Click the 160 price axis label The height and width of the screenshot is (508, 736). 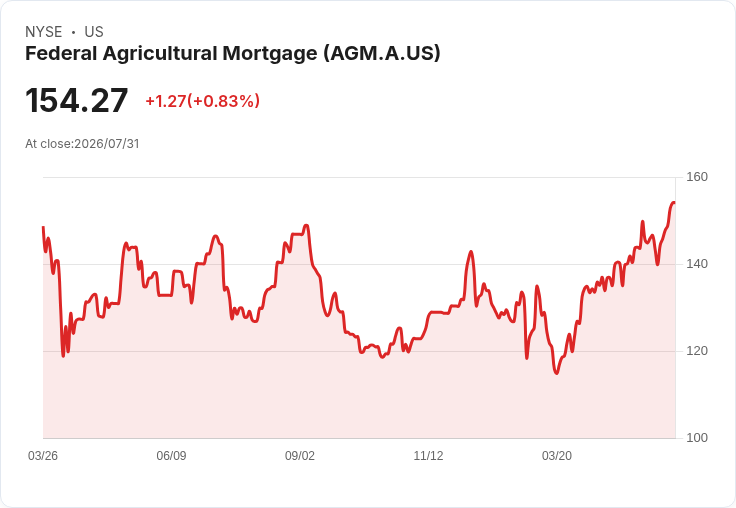[697, 177]
